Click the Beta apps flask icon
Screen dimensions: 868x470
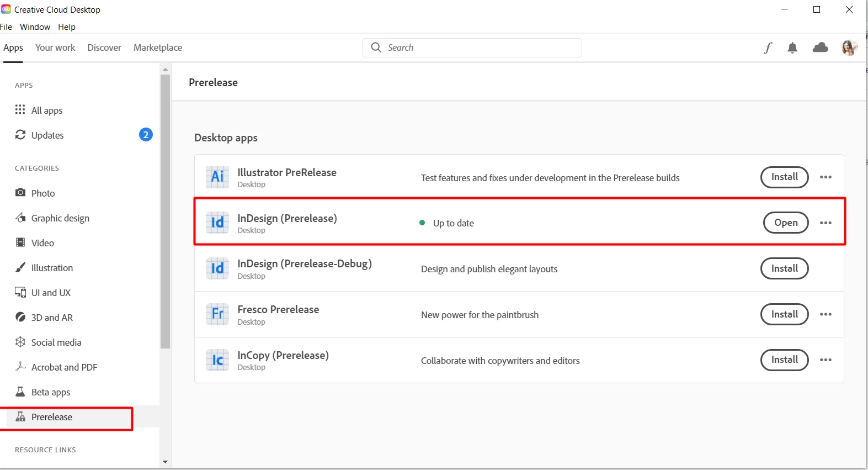coord(20,392)
